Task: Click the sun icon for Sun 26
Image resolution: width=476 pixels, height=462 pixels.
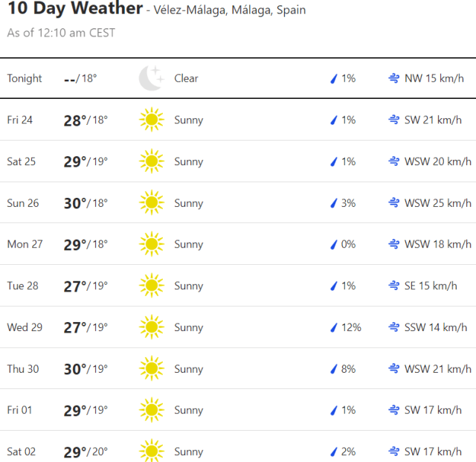Action: click(x=151, y=203)
